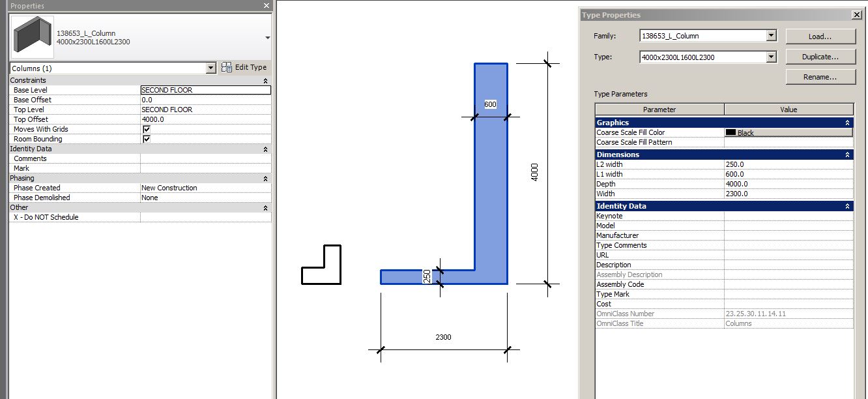
Task: Click the L2 width value 250.0
Action: coord(788,164)
